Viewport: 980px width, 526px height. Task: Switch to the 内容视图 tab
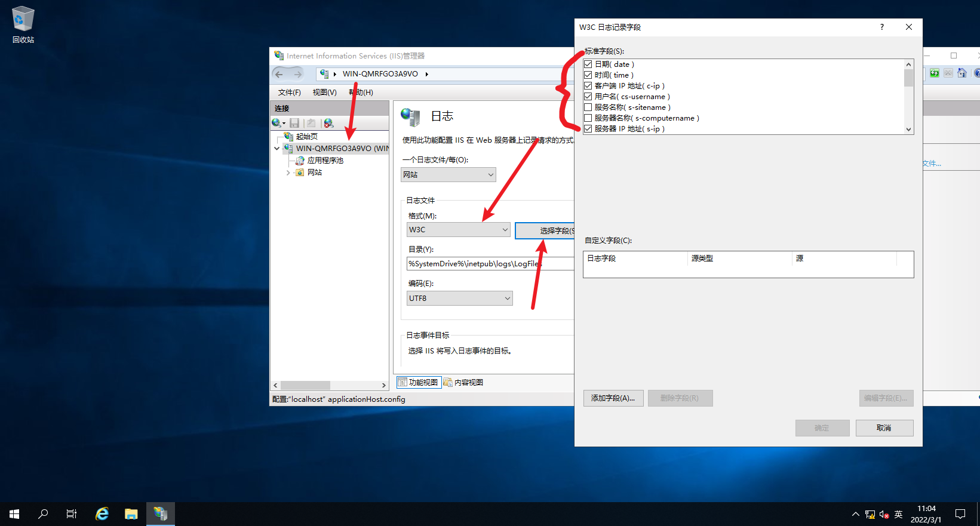coord(463,383)
